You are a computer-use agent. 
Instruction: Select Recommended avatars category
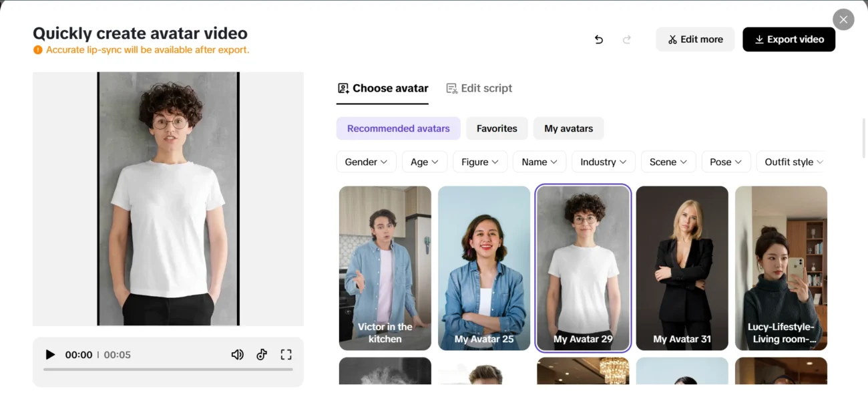click(398, 128)
